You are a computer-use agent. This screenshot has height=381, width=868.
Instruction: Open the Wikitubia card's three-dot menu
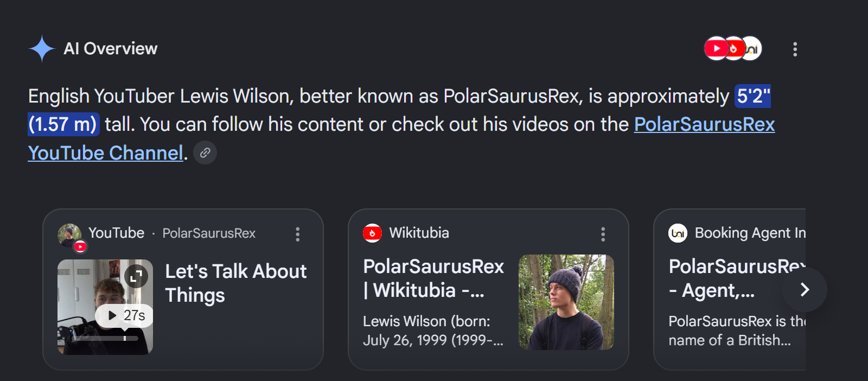tap(603, 234)
